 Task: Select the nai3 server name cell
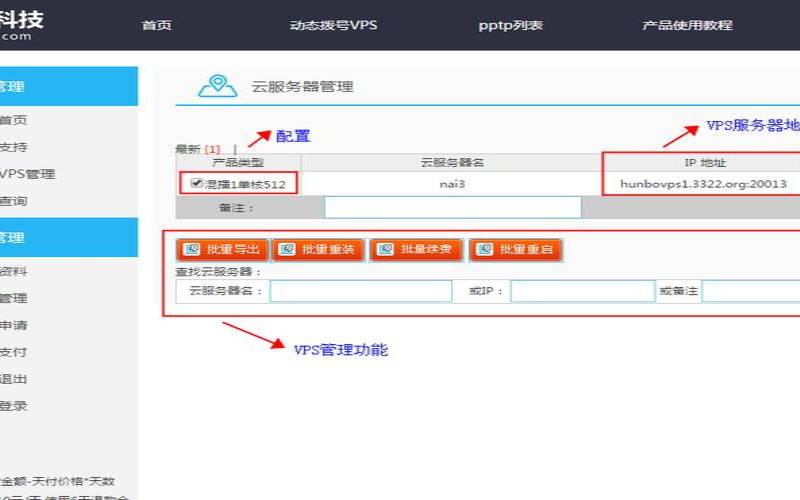point(452,184)
